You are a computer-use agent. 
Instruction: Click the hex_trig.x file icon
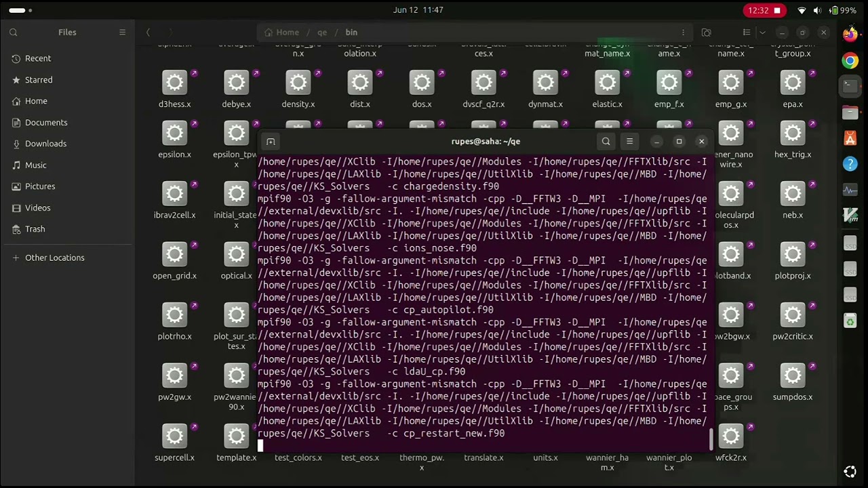click(x=793, y=133)
